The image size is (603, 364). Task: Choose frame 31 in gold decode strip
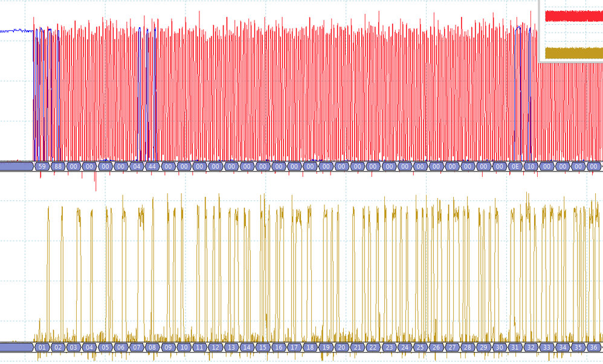[515, 347]
